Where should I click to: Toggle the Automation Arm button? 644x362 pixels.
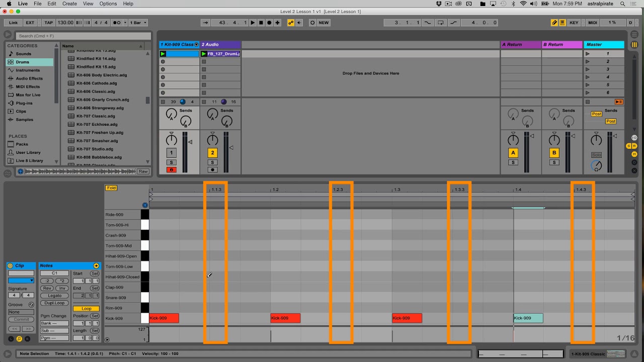tap(291, 23)
